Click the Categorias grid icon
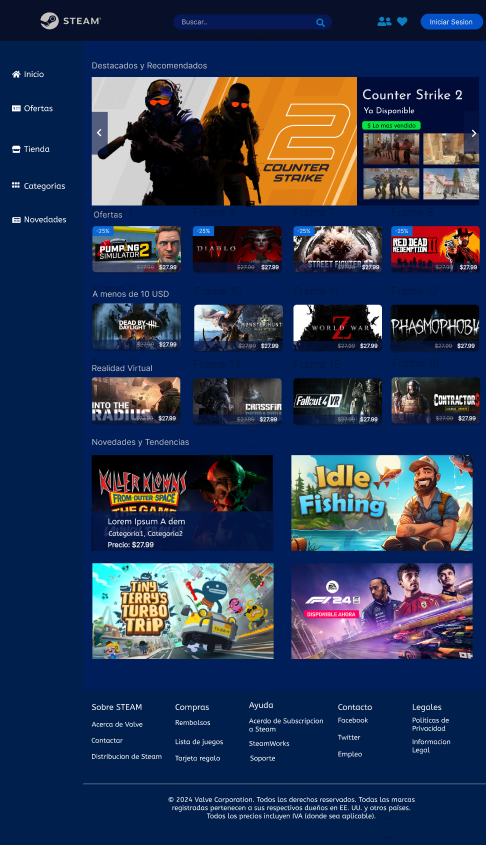Screen dimensions: 486x845 pos(16,185)
